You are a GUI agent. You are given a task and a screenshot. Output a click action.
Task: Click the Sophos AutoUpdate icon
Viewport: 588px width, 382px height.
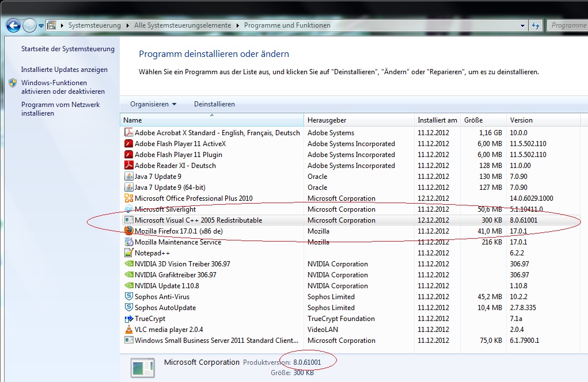[x=128, y=307]
